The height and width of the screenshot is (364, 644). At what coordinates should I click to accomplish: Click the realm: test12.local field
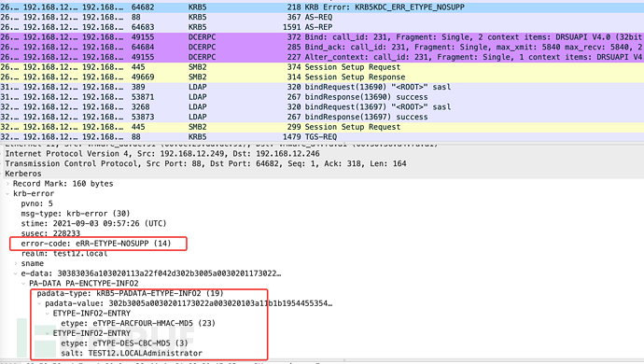(x=64, y=254)
